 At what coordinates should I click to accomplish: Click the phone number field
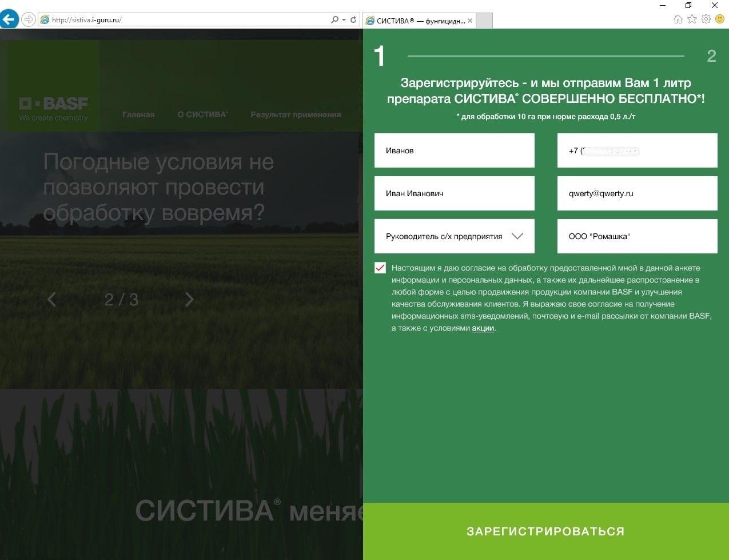point(638,150)
